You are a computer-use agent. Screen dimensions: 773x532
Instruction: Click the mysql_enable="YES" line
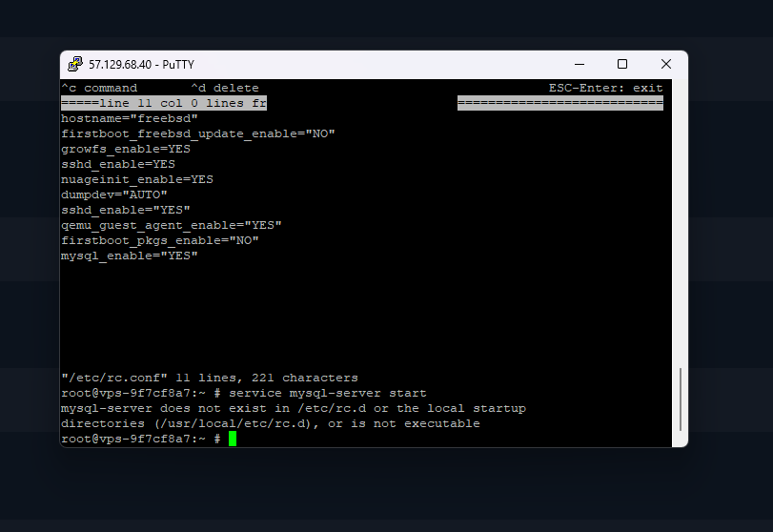[130, 256]
